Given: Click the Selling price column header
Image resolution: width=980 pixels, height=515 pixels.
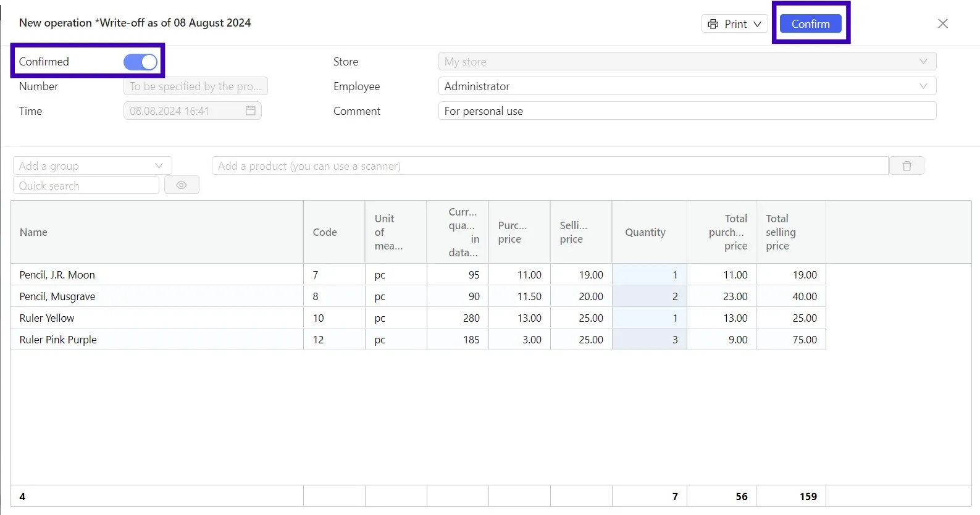Looking at the screenshot, I should [x=581, y=232].
